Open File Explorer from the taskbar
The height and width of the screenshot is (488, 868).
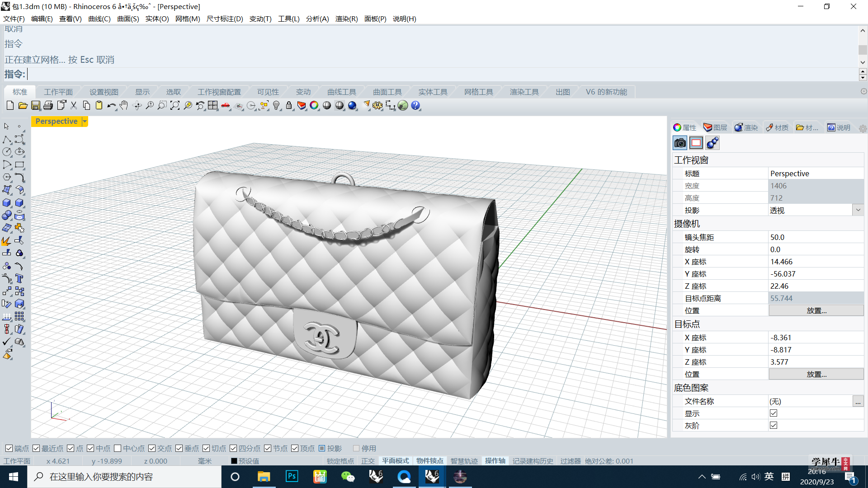(264, 477)
